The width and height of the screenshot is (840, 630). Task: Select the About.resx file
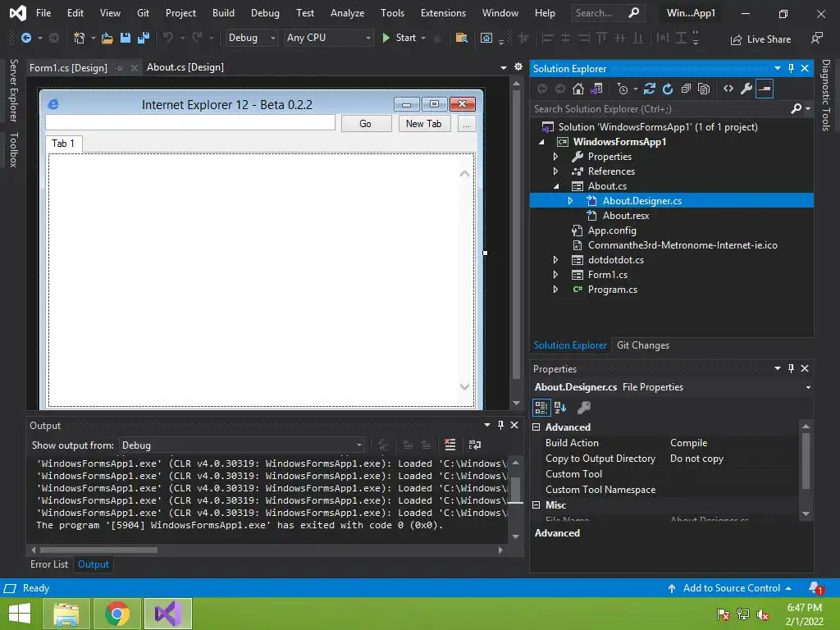(x=626, y=216)
